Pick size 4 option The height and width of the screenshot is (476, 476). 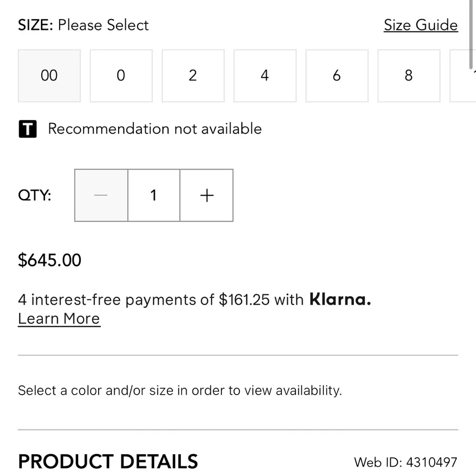[265, 76]
